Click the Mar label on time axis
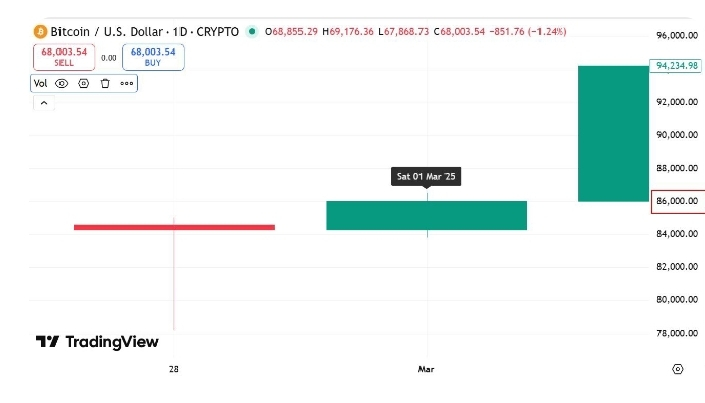The image size is (705, 403). pos(426,370)
